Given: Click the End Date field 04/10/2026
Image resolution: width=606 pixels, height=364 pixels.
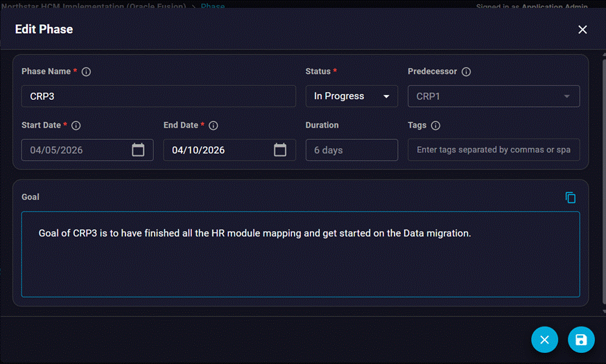Looking at the screenshot, I should click(230, 150).
